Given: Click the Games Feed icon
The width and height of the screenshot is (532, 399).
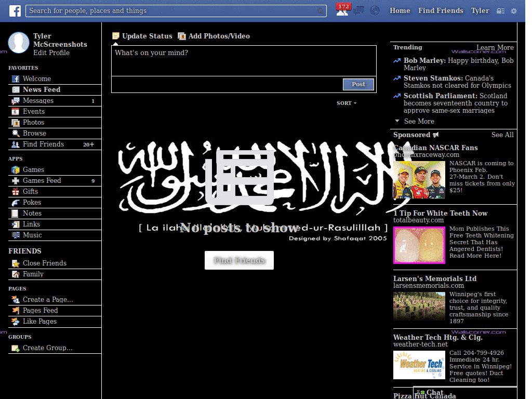Looking at the screenshot, I should [16, 181].
